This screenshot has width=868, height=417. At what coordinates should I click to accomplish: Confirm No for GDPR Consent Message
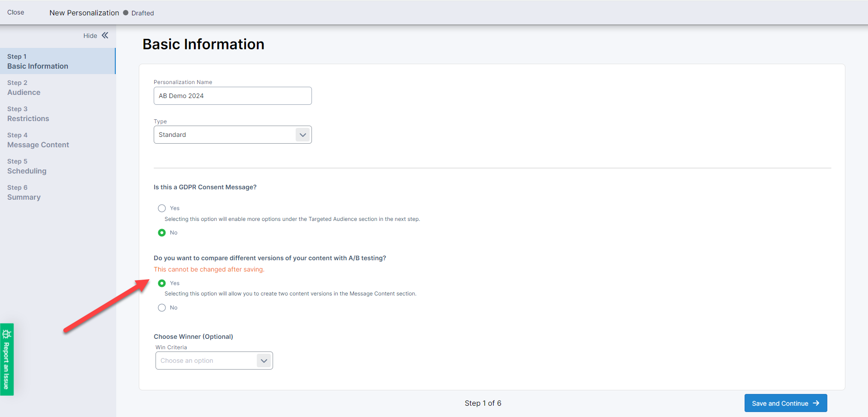click(x=162, y=232)
